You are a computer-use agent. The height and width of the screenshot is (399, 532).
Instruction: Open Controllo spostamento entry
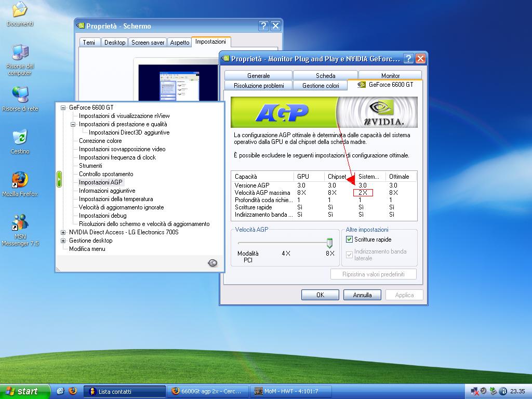[106, 174]
